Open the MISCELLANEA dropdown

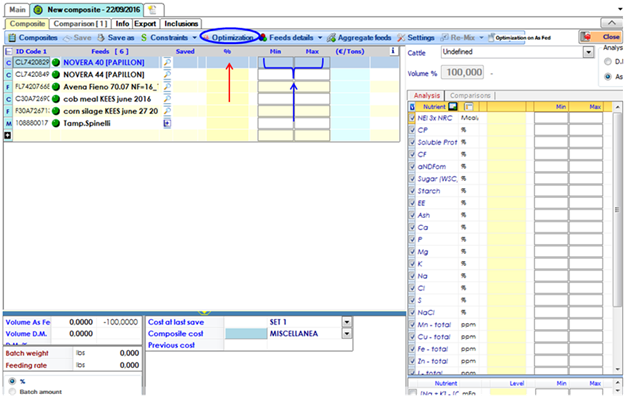pos(347,333)
